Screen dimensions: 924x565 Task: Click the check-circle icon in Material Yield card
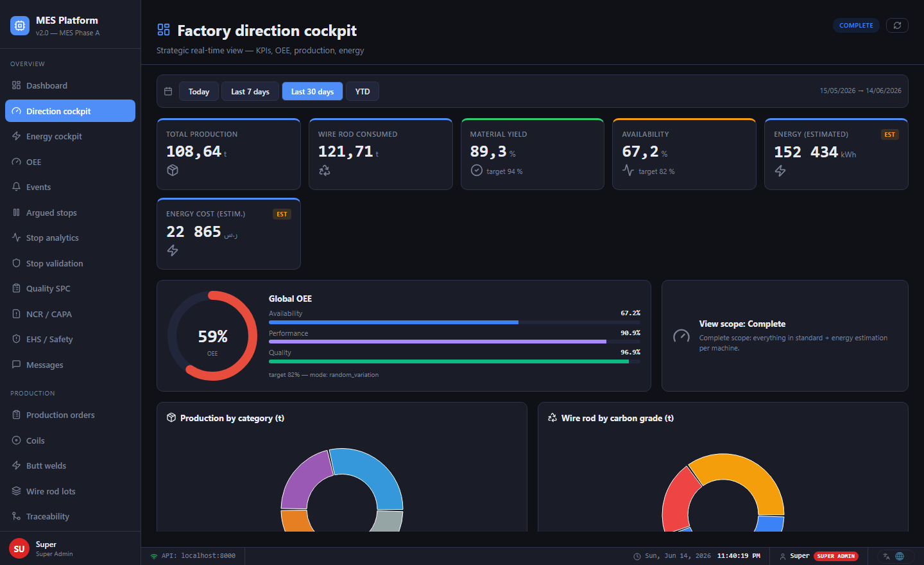tap(477, 170)
